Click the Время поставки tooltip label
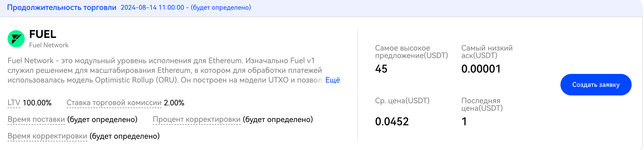644x150 pixels. tap(36, 119)
